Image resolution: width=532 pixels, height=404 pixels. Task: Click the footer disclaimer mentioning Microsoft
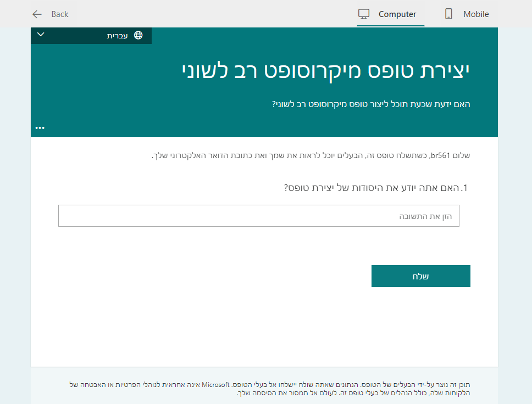pos(270,389)
